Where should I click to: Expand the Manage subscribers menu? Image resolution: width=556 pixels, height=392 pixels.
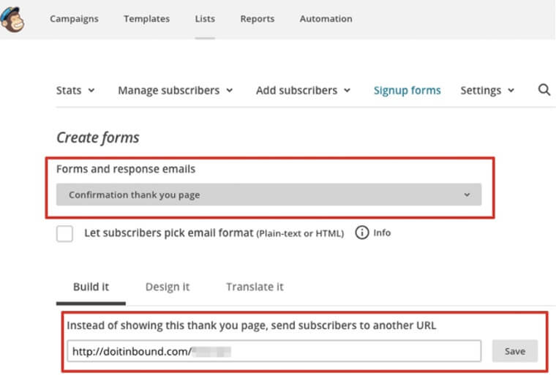[x=175, y=91]
